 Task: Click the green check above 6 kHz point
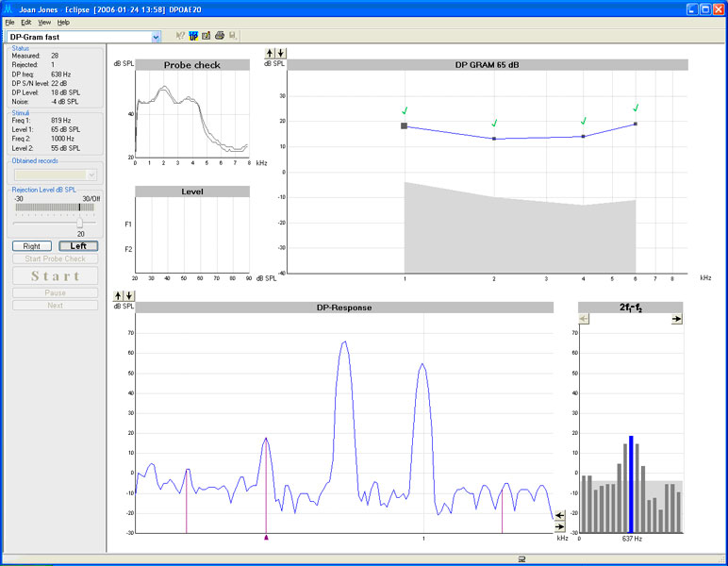[x=636, y=108]
